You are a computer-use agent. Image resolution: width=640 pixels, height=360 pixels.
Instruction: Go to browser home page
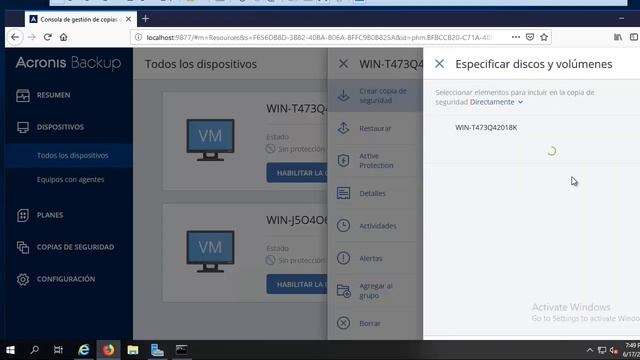tap(63, 37)
